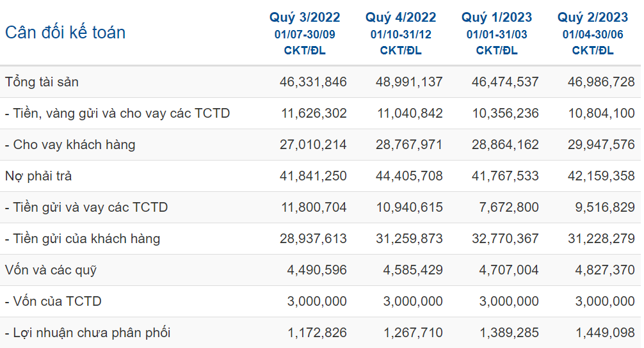This screenshot has height=348, width=644.
Task: Select the Quý 1/2023 column header
Action: 497,17
